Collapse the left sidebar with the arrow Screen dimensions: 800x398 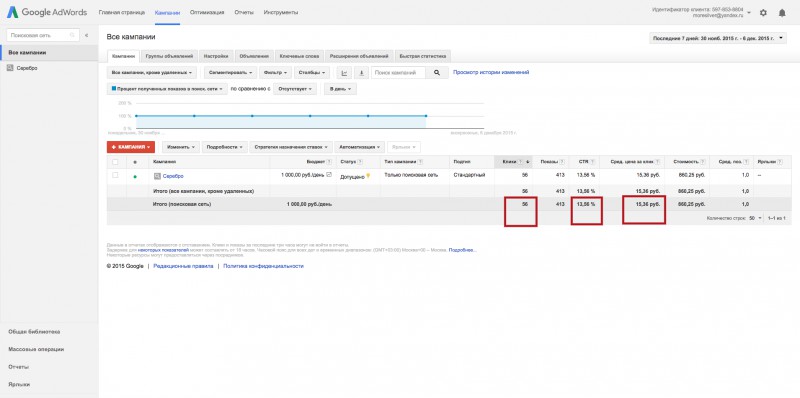[86, 35]
